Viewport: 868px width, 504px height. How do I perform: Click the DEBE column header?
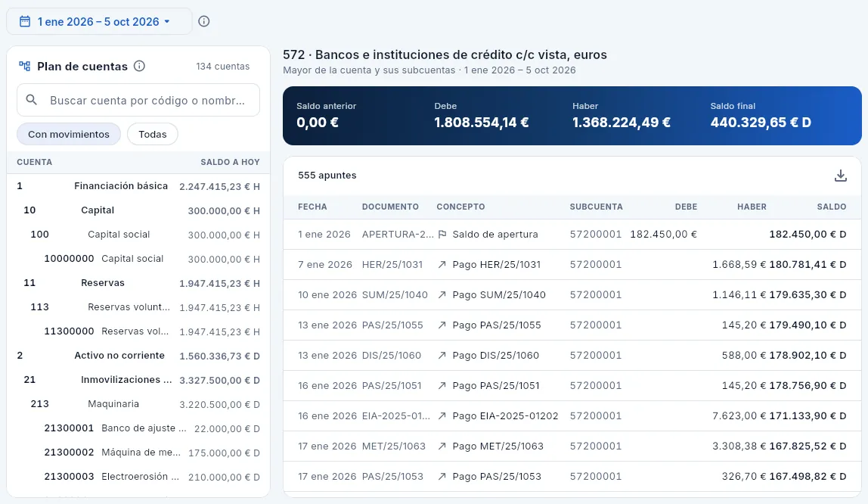point(686,207)
